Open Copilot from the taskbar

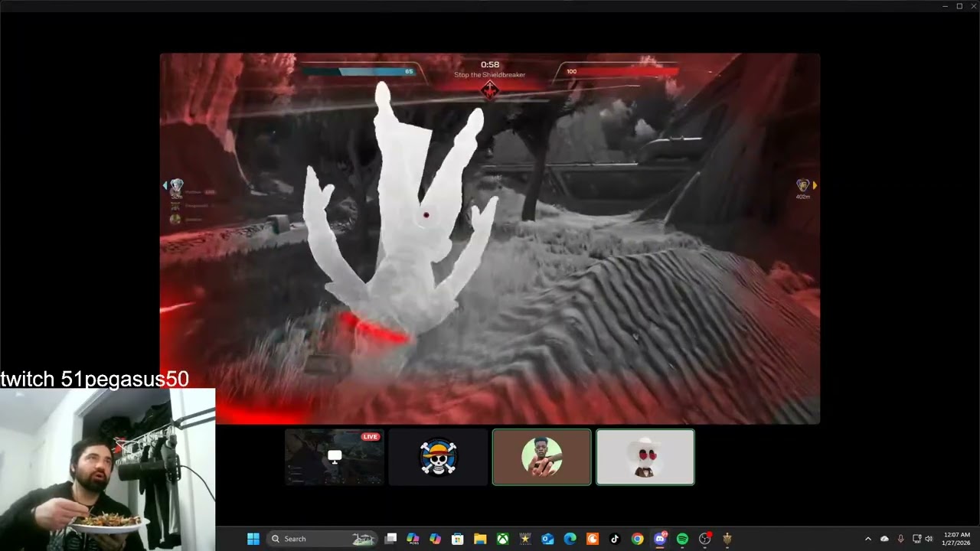click(436, 539)
